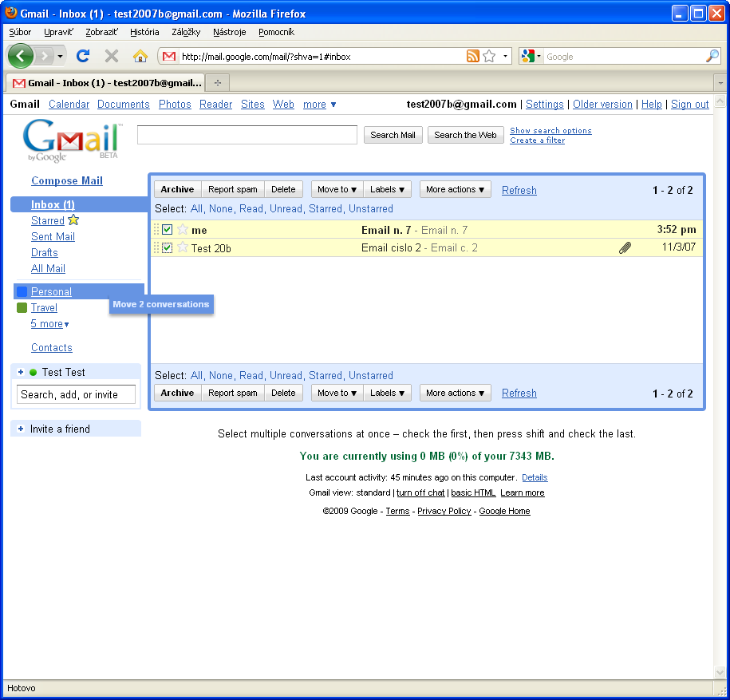Click the drag handle of 'Test 20b' row
Image resolution: width=730 pixels, height=700 pixels.
pos(156,247)
